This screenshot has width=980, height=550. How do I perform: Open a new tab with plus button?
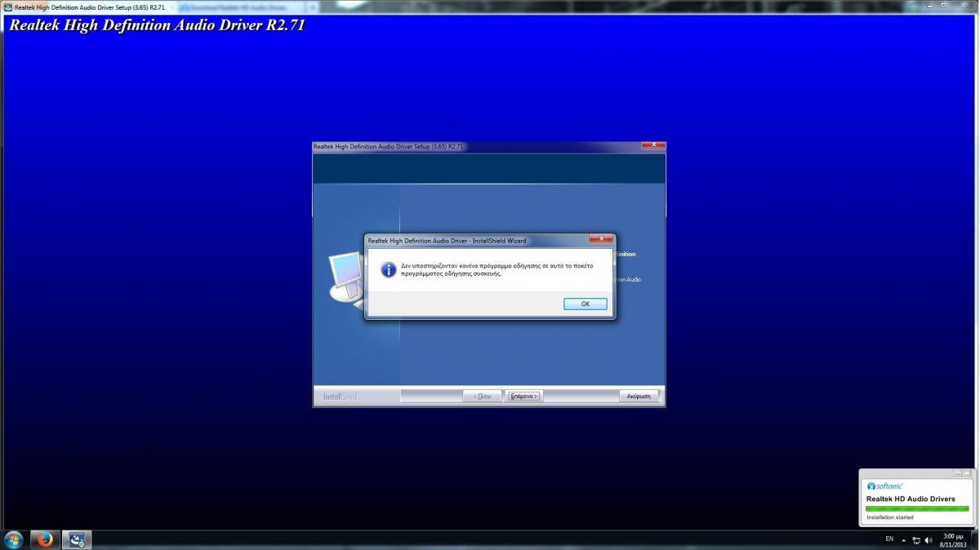tap(314, 7)
